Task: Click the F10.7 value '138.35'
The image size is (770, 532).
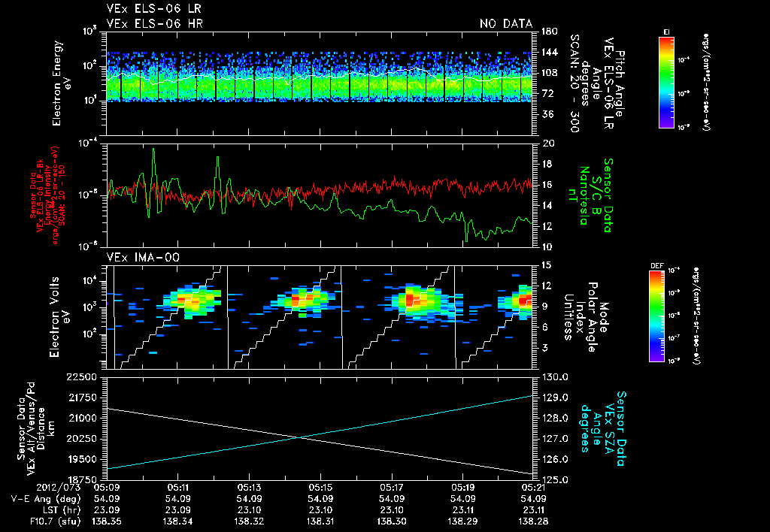Action: pos(107,521)
